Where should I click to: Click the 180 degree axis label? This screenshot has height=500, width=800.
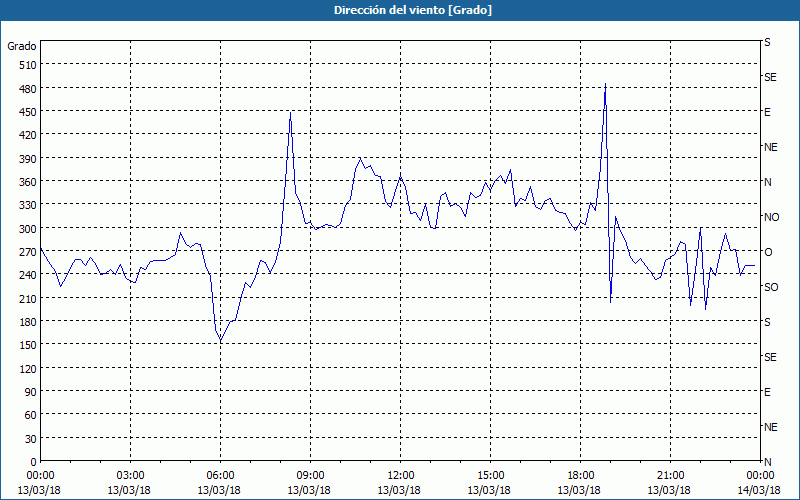tap(28, 322)
